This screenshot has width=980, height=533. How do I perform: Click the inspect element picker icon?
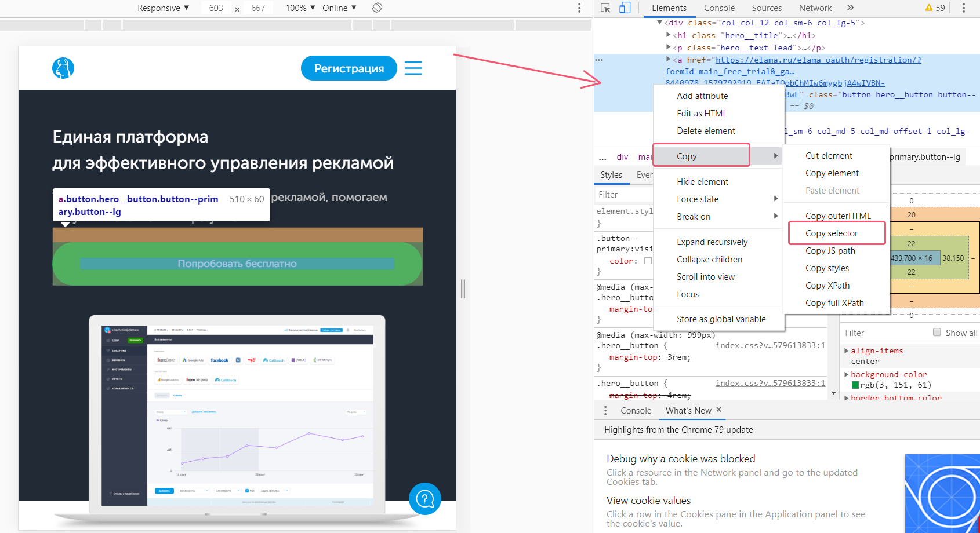605,8
